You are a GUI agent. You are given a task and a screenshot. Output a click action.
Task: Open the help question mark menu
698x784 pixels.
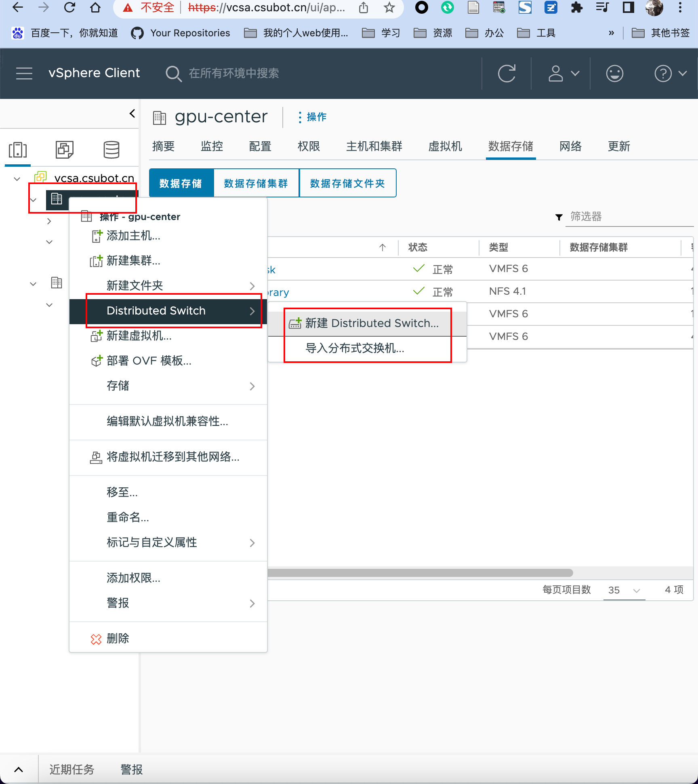670,73
